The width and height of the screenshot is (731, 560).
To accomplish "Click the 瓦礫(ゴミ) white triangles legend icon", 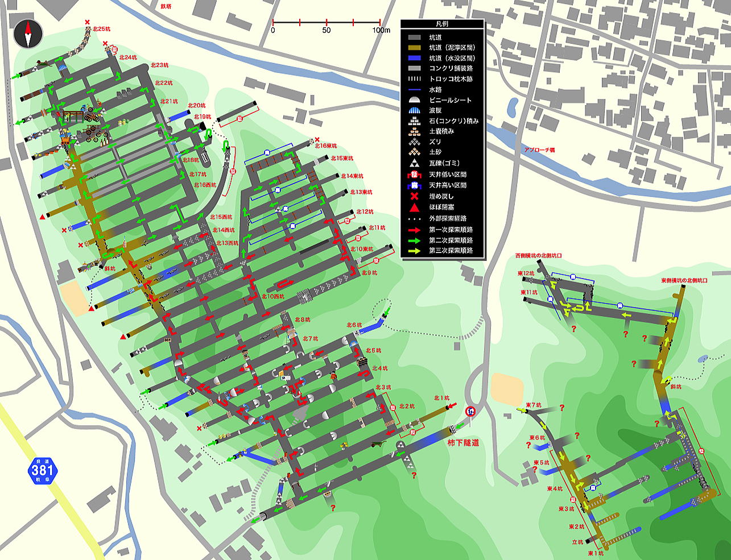I will pyautogui.click(x=414, y=163).
